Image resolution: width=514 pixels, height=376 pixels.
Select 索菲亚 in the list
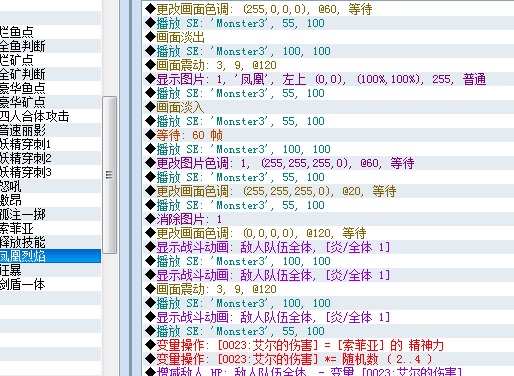point(50,228)
